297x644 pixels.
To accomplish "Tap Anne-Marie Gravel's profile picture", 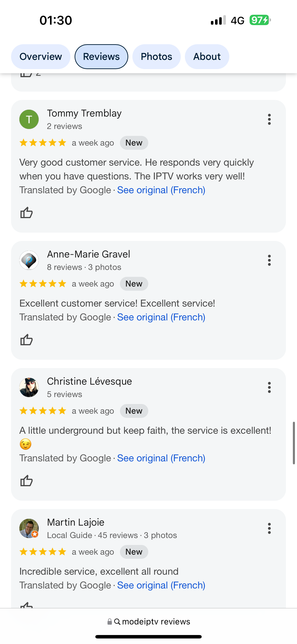I will pos(29,260).
